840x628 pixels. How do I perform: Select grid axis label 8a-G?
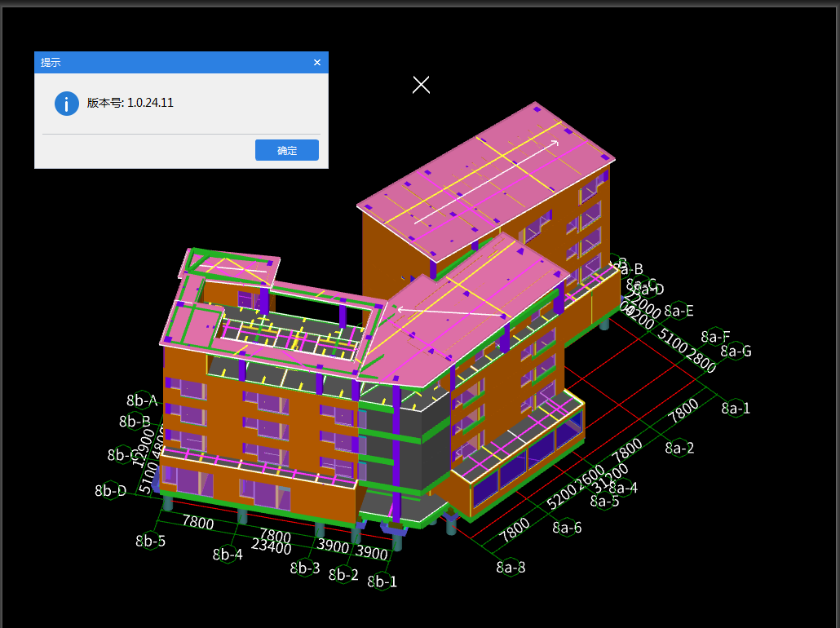pos(736,351)
